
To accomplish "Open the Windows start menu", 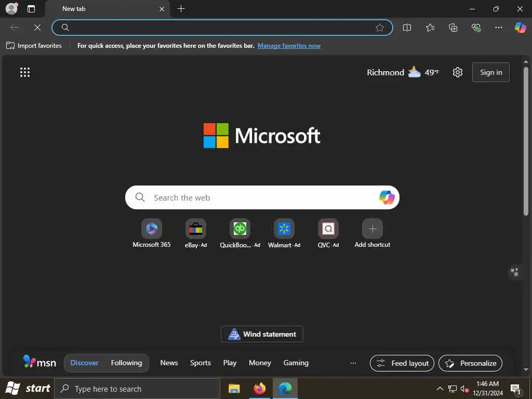I will pyautogui.click(x=28, y=389).
